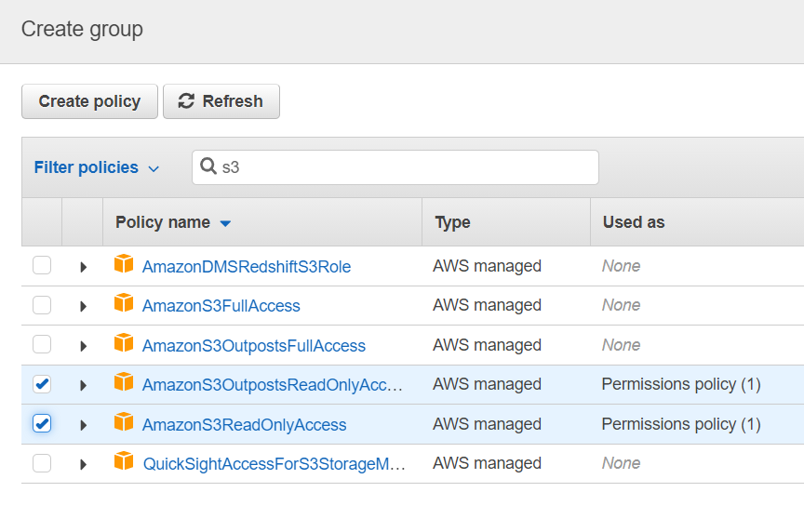Uncheck the AmazonS3ReadOnlyAccess policy checkbox

coord(42,424)
